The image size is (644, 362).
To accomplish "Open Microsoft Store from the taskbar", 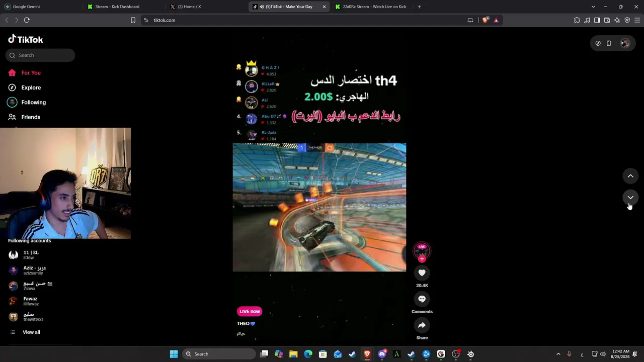I will (x=323, y=354).
